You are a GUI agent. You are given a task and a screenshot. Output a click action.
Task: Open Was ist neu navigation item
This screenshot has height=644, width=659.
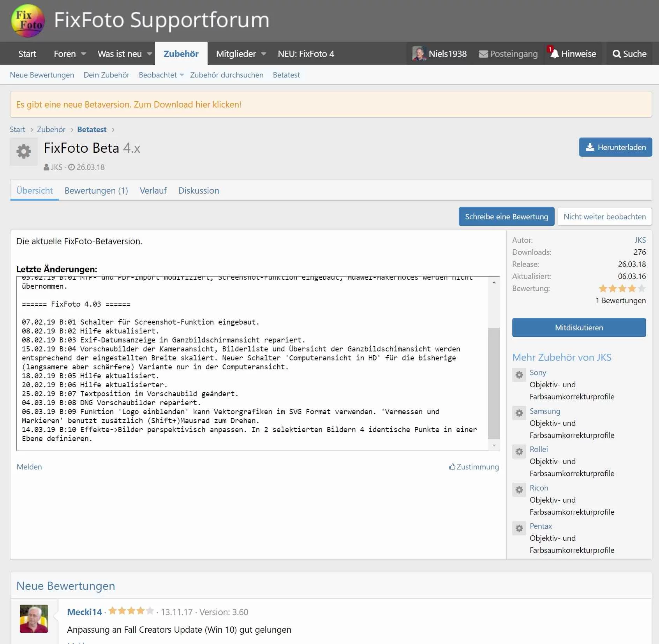pyautogui.click(x=120, y=54)
